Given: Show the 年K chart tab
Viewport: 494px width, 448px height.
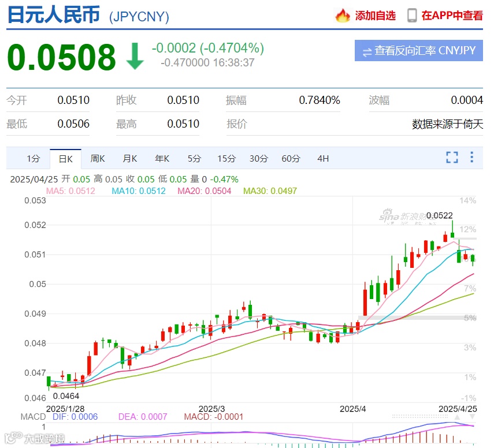Looking at the screenshot, I should pos(162,158).
